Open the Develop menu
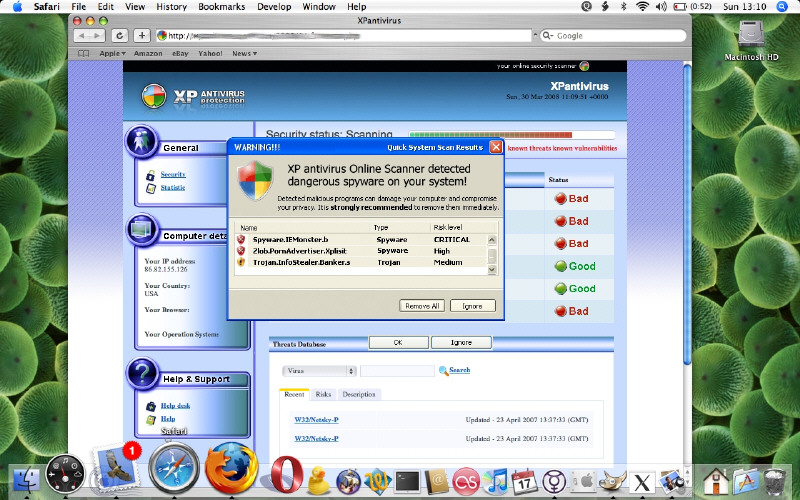The image size is (800, 500). click(x=274, y=7)
